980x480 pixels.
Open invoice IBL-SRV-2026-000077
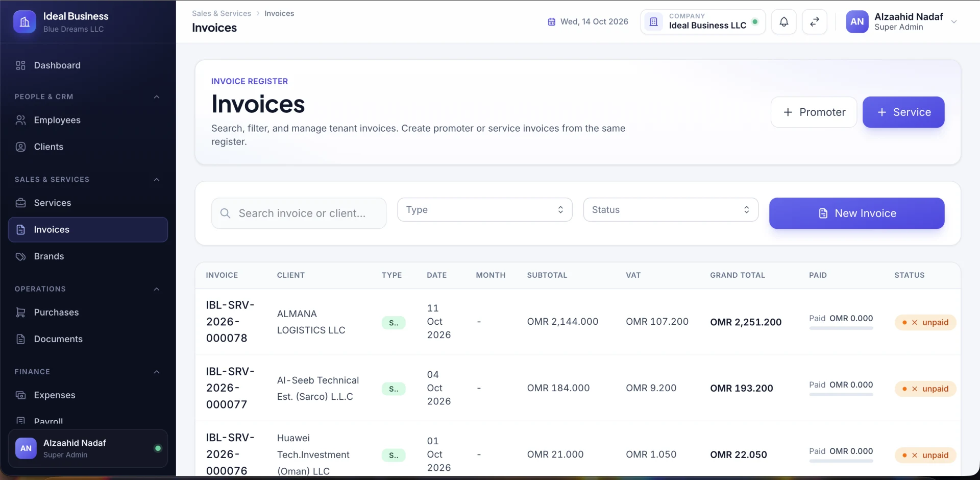pyautogui.click(x=230, y=388)
